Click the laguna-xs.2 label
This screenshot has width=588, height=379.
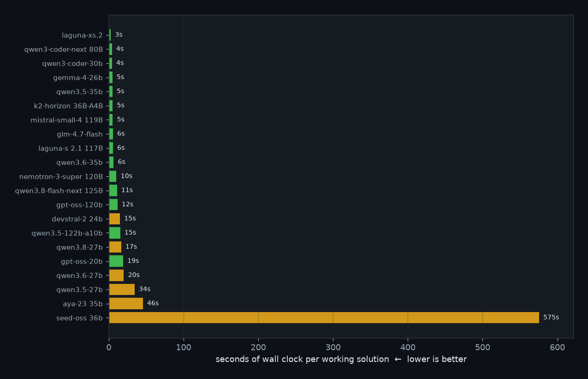point(83,35)
